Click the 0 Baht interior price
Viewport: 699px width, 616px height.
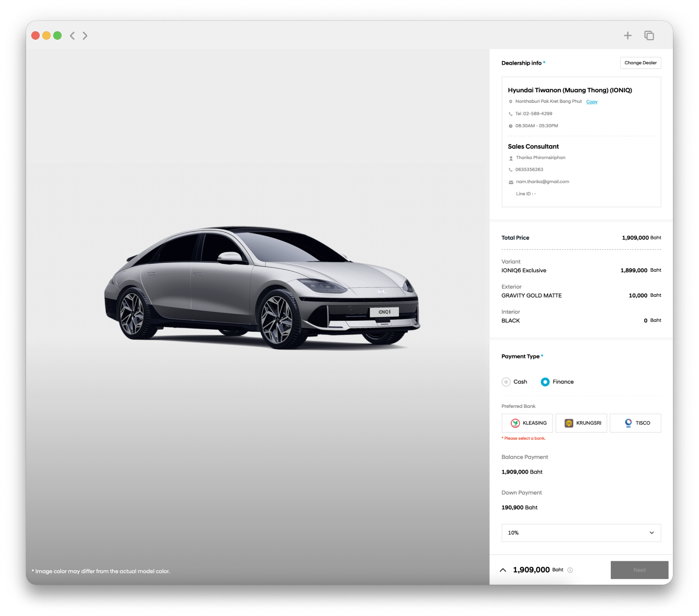[x=653, y=320]
